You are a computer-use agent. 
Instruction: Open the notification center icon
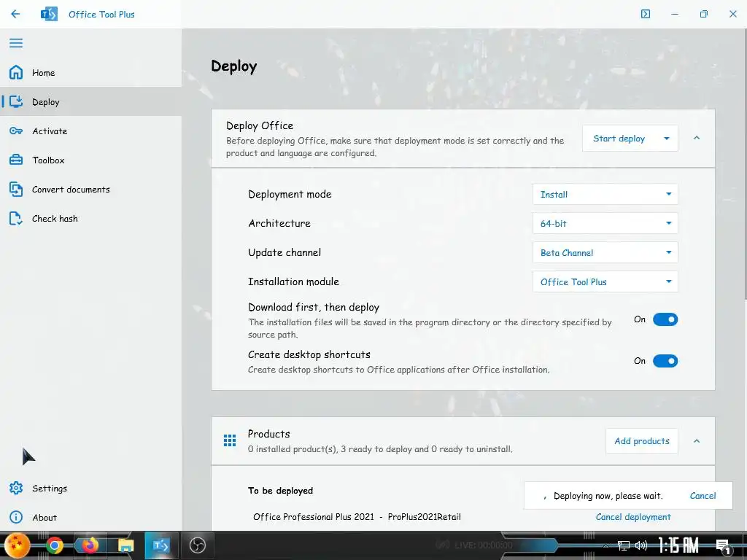pyautogui.click(x=723, y=547)
